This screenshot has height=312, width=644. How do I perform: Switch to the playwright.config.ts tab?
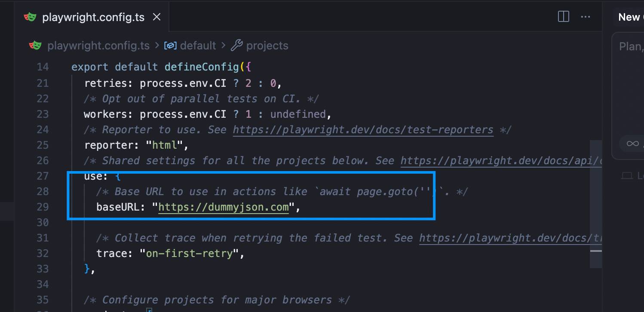[x=94, y=17]
